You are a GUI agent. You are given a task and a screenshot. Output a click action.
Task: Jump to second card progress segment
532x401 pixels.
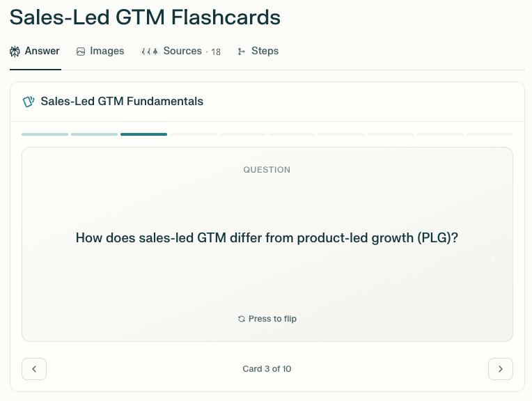[x=94, y=134]
